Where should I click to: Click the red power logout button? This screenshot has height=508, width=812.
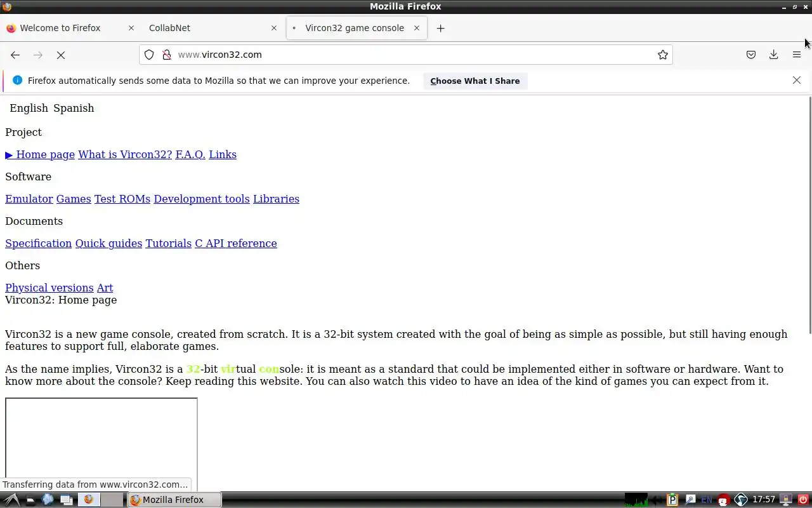(x=803, y=500)
